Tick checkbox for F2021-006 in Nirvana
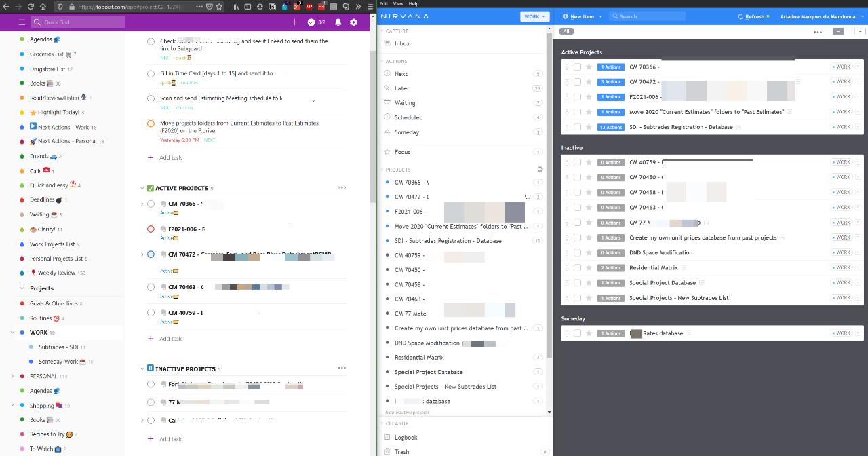 tap(577, 97)
